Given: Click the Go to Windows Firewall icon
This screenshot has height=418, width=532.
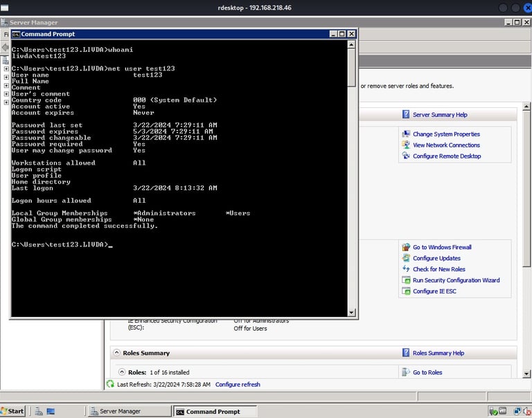Looking at the screenshot, I should [406, 247].
